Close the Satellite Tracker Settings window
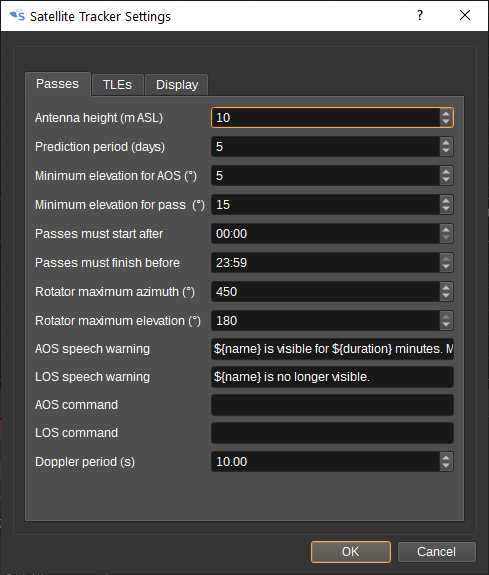The image size is (489, 575). point(465,15)
